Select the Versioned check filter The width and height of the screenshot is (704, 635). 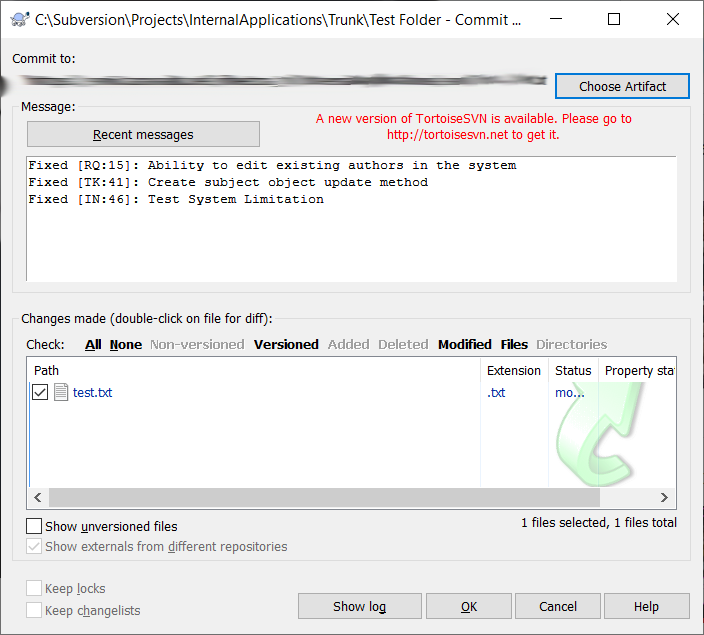point(286,344)
